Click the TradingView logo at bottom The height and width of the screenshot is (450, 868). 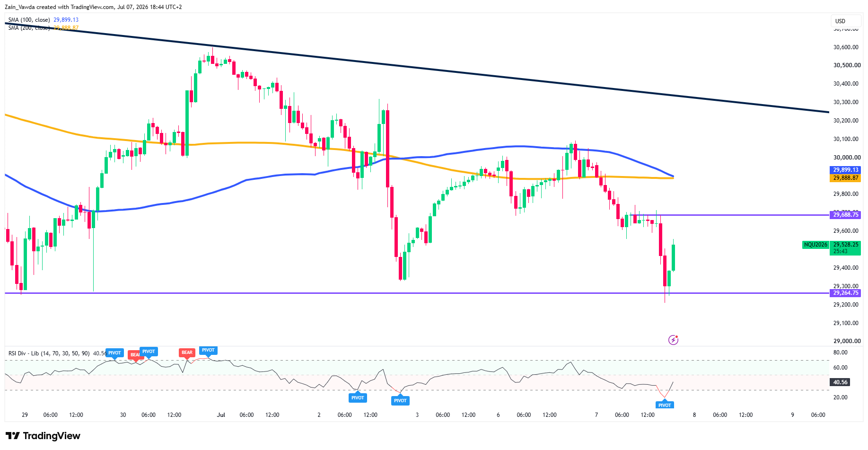tap(43, 436)
